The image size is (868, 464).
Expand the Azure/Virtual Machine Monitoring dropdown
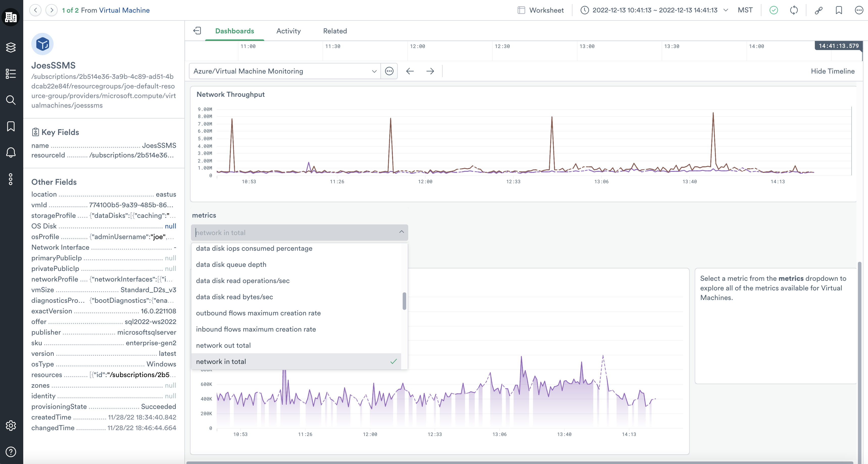(x=285, y=71)
